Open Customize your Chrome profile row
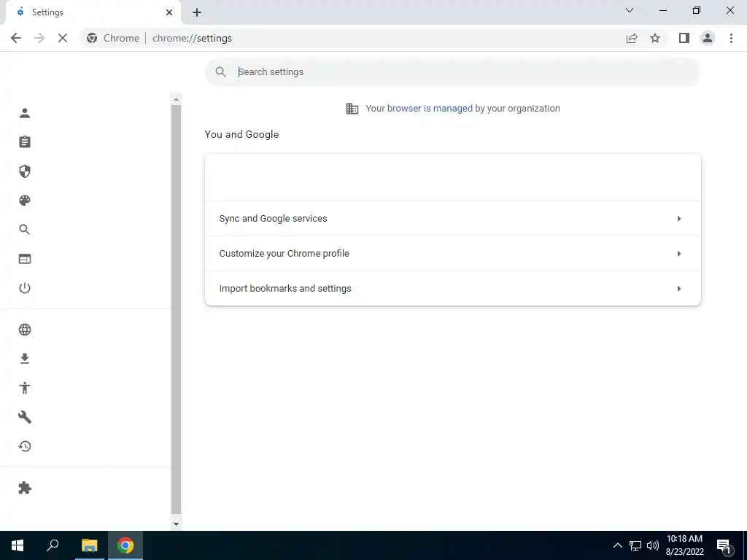The image size is (747, 560). (452, 254)
